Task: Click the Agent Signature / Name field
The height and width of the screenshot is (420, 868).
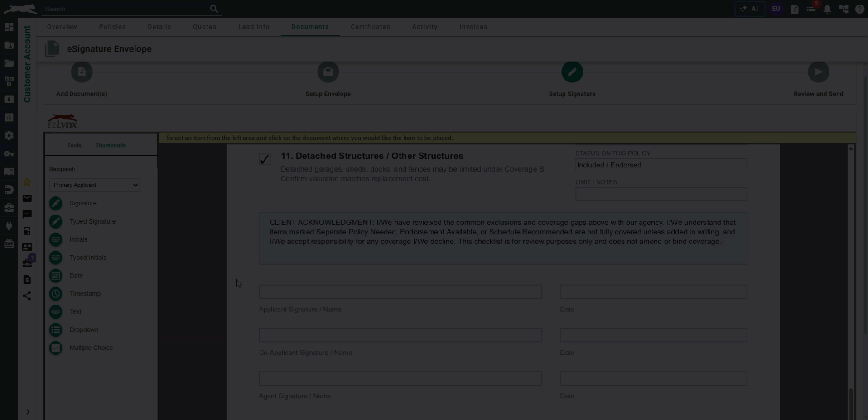Action: 400,378
